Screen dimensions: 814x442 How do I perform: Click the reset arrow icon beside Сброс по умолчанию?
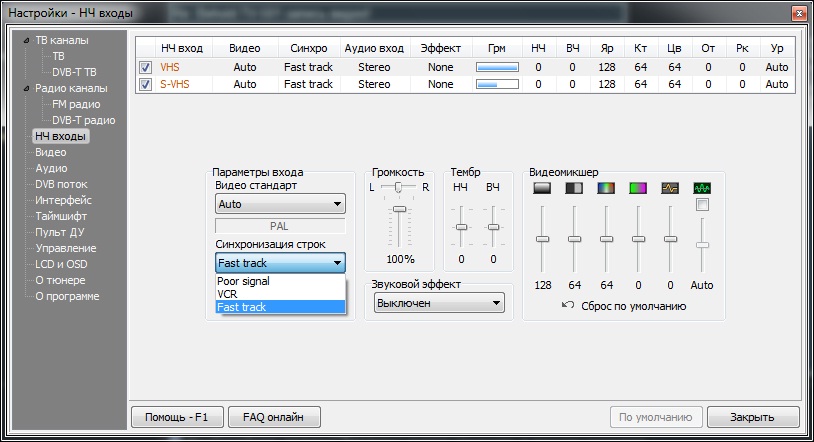click(x=568, y=305)
